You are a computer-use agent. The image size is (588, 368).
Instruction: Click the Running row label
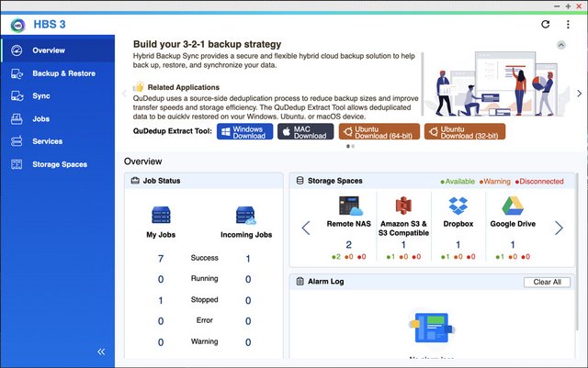pyautogui.click(x=204, y=278)
